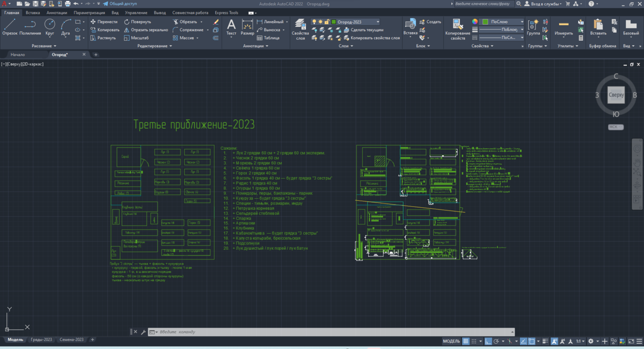Click the Отразить зеркально tool

coord(145,30)
